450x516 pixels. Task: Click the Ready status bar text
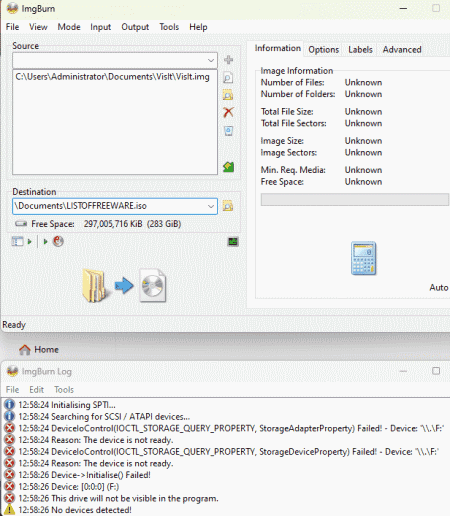[14, 325]
